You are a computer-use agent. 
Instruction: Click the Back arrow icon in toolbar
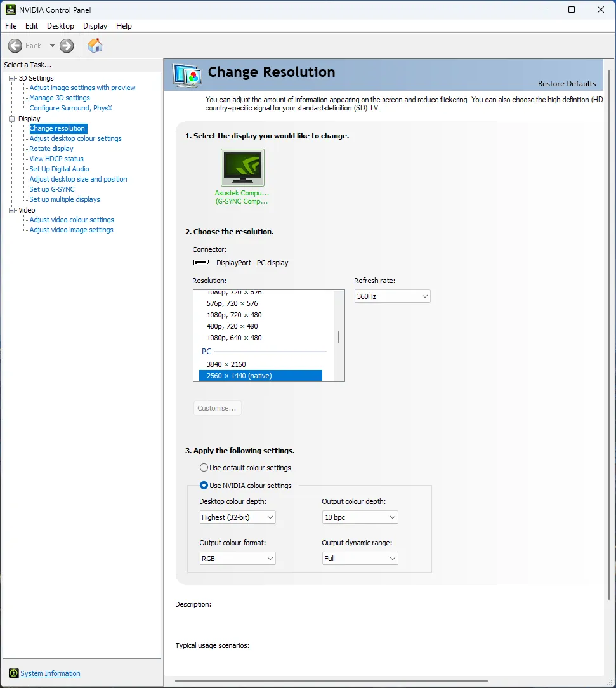pos(15,46)
